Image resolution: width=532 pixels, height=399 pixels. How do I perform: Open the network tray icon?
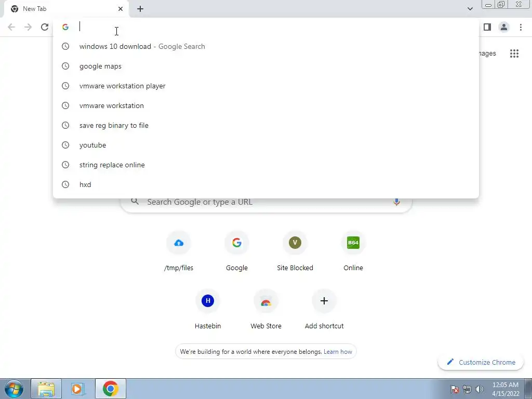[467, 389]
